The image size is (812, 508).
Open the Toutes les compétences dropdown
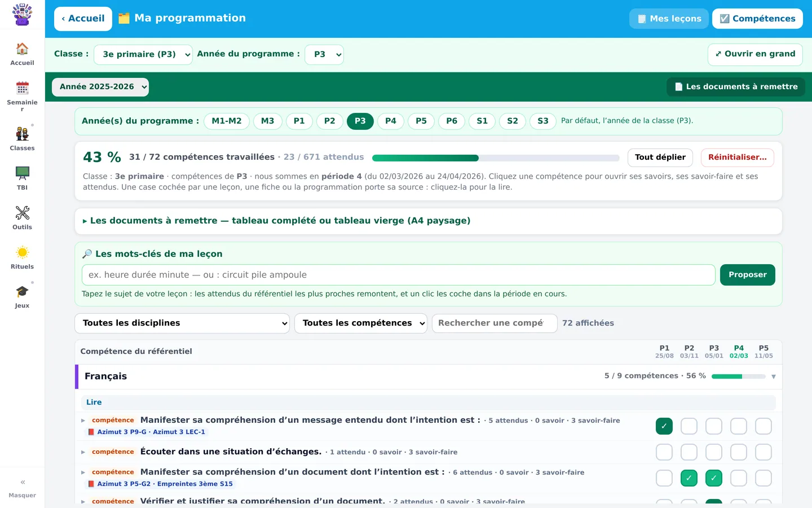pos(361,323)
